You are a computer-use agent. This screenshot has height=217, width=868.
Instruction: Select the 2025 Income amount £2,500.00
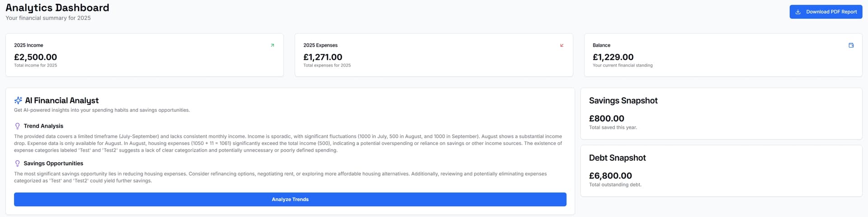click(35, 57)
